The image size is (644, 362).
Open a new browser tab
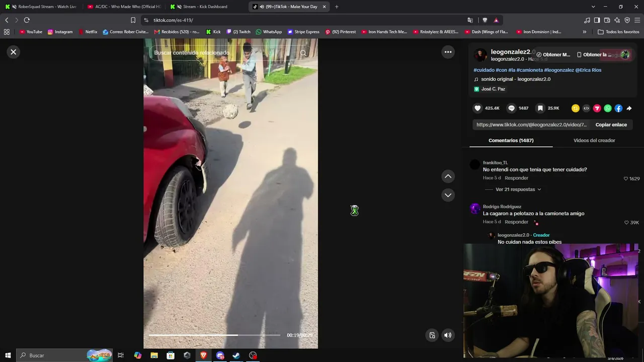click(337, 7)
